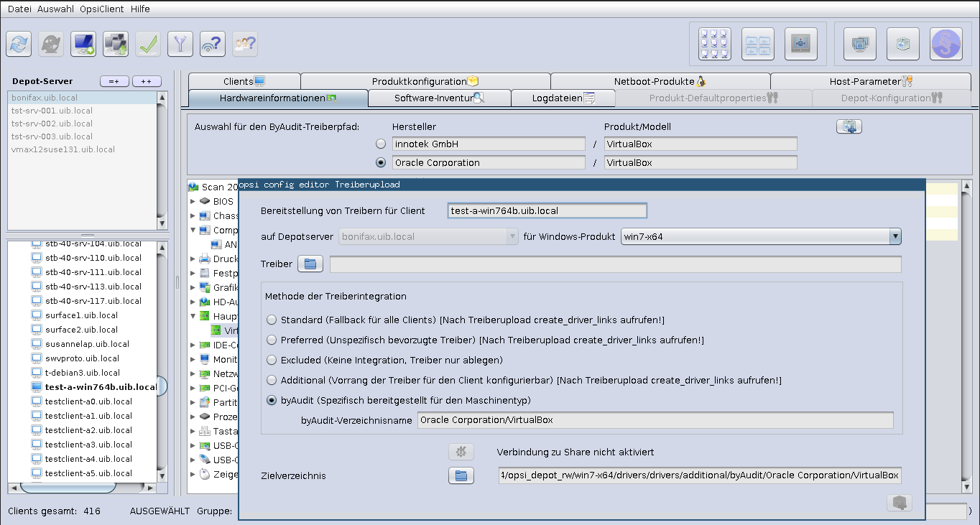
Task: Switch to the Logdateien tab
Action: click(x=563, y=98)
